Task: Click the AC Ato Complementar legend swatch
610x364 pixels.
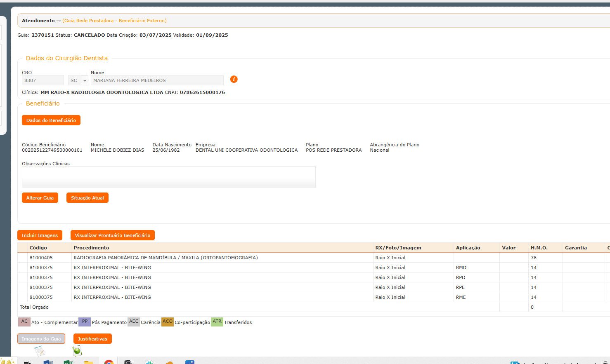Action: point(24,322)
